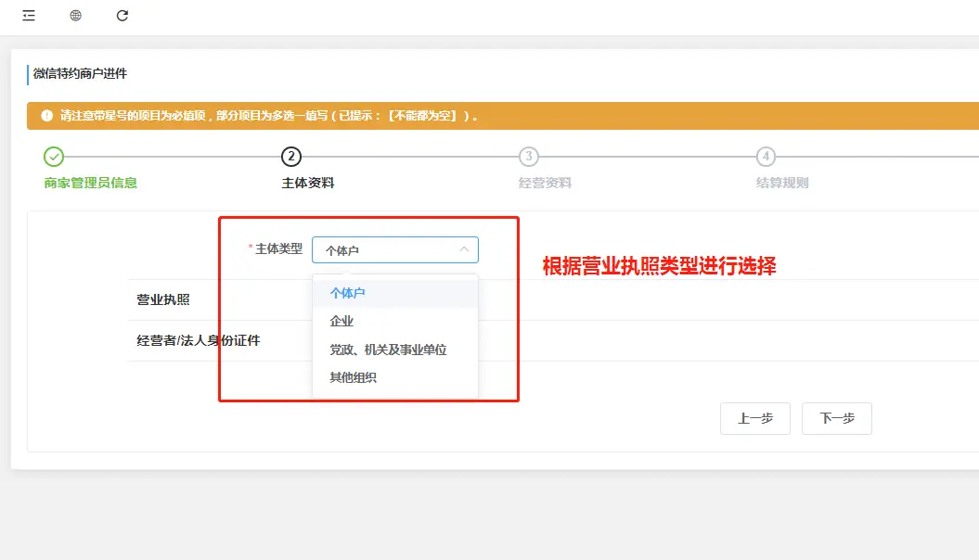Select step 2 circle labeled 主体资料
Screen dimensions: 979x560
[291, 155]
